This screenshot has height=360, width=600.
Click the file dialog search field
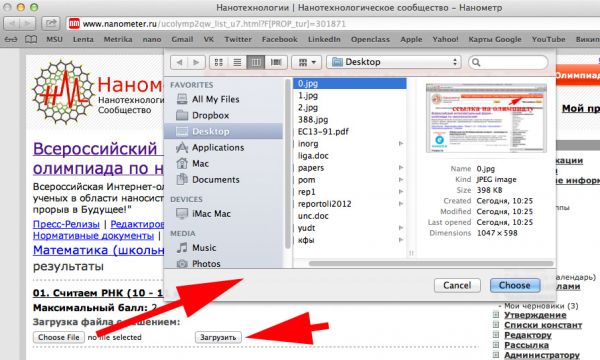[x=508, y=62]
